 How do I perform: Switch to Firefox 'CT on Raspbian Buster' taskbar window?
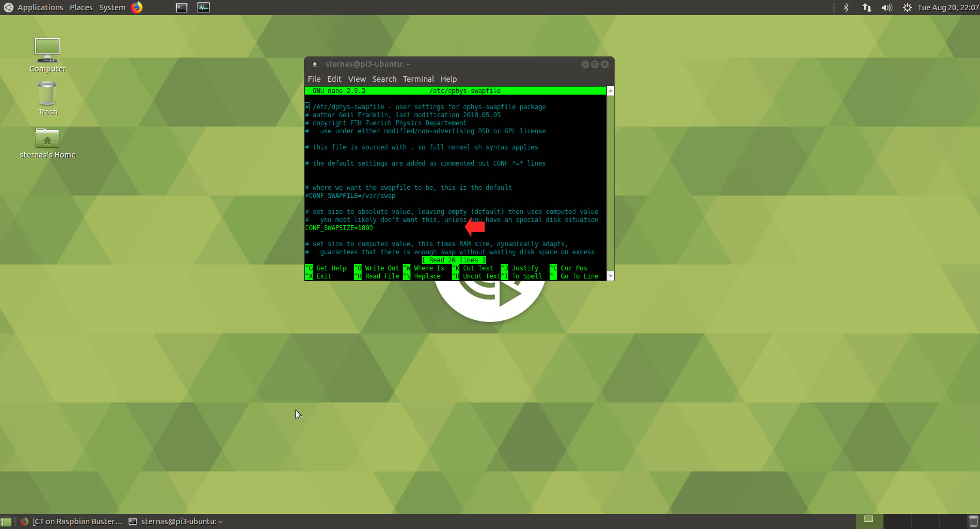point(72,521)
